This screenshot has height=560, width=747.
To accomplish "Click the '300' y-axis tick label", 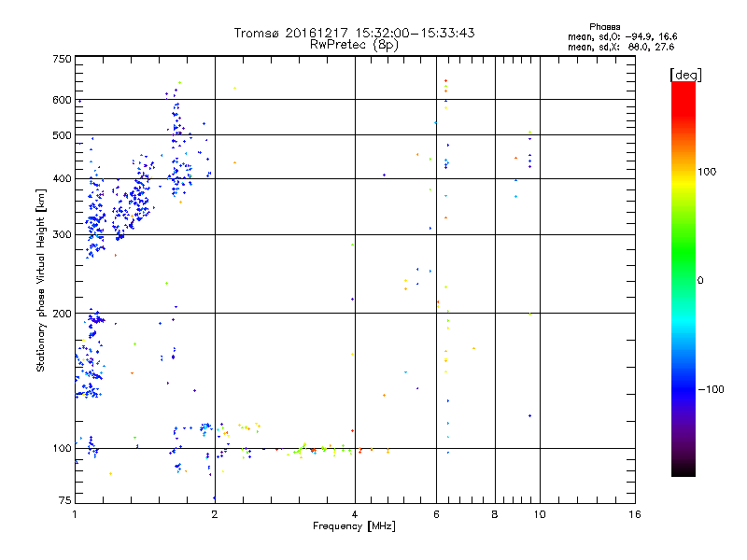I will [x=62, y=234].
